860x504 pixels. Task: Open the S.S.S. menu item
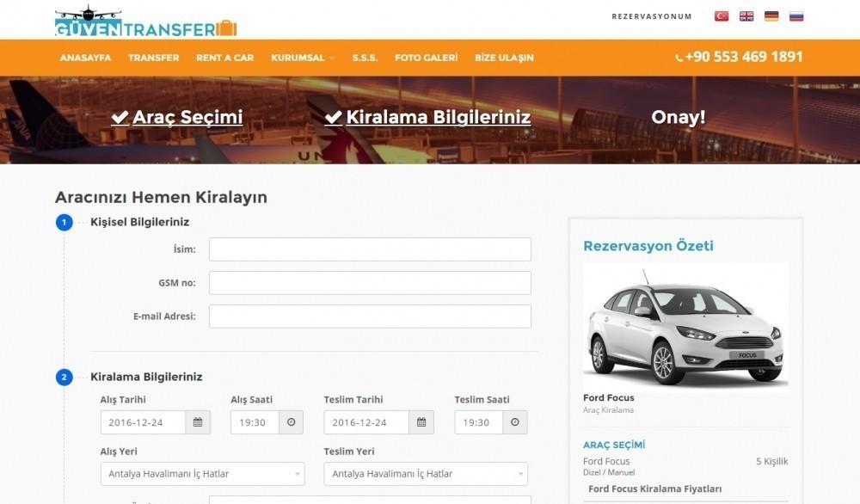coord(365,58)
